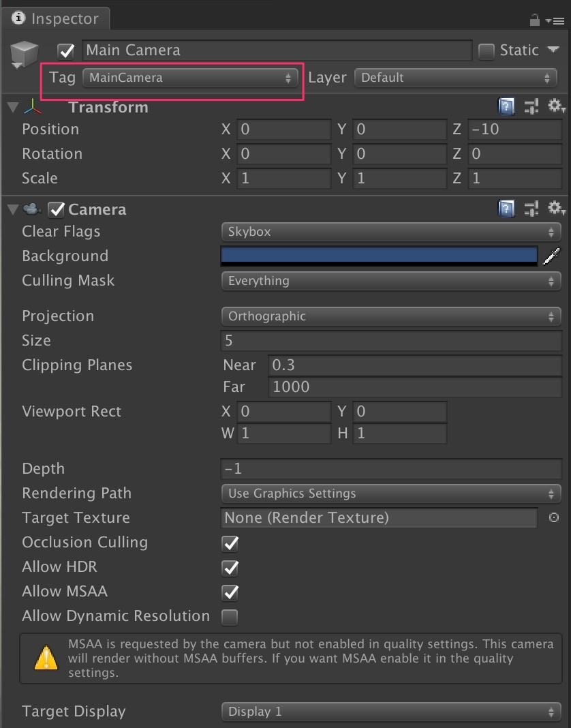This screenshot has width=571, height=728.
Task: Disable the Allow HDR checkbox
Action: point(230,567)
